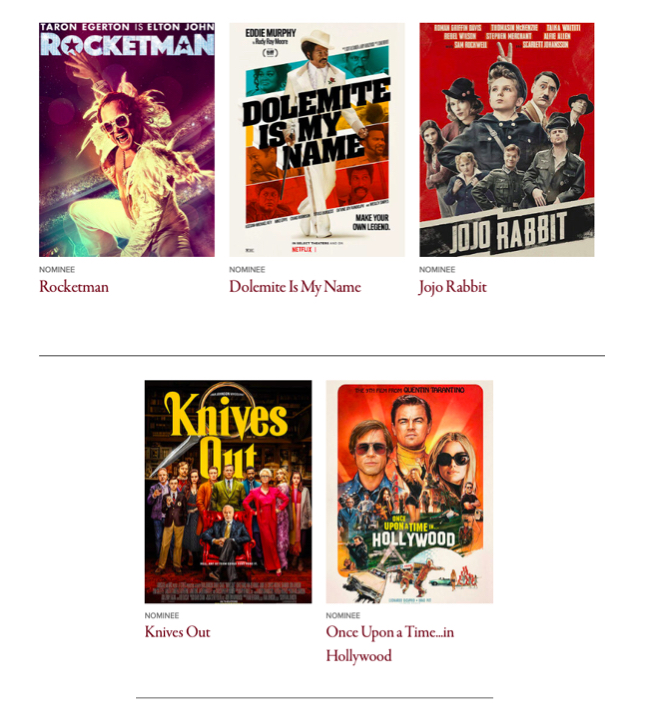Click the Netflix logo on Dolemite poster
The height and width of the screenshot is (706, 645).
tap(302, 249)
